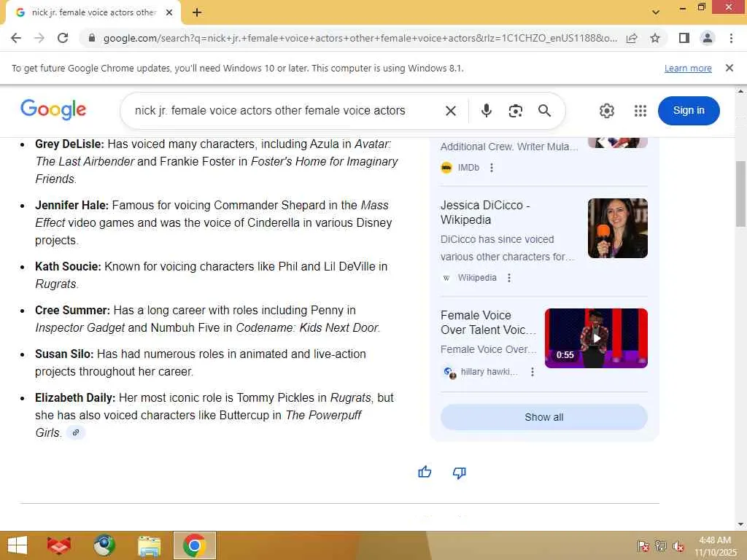
Task: Open more options for the Wikipedia result
Action: click(x=508, y=278)
